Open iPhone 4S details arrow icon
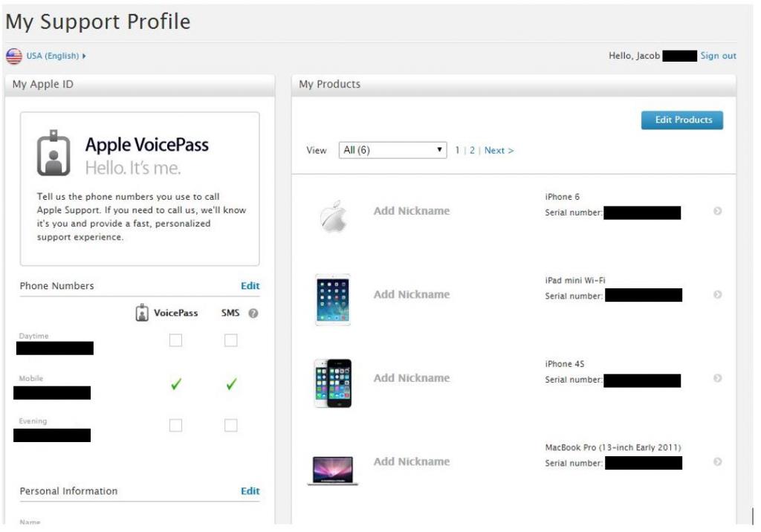The height and width of the screenshot is (532, 761). (x=717, y=378)
